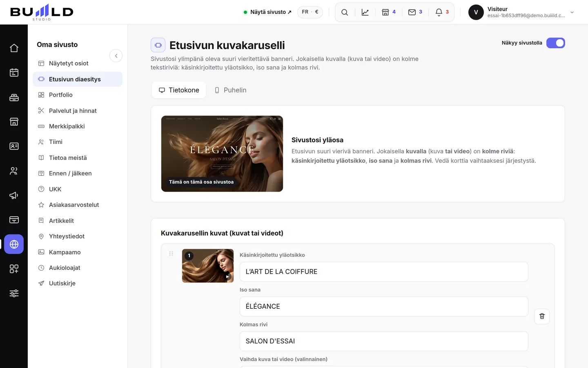
Task: Open the sliders settings icon in rail
Action: (x=14, y=293)
